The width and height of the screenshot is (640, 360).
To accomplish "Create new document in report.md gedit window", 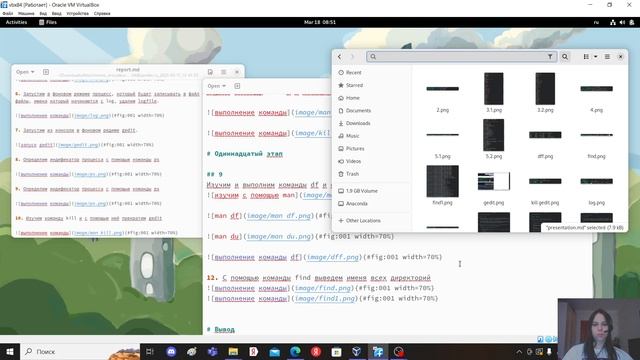I will click(46, 72).
